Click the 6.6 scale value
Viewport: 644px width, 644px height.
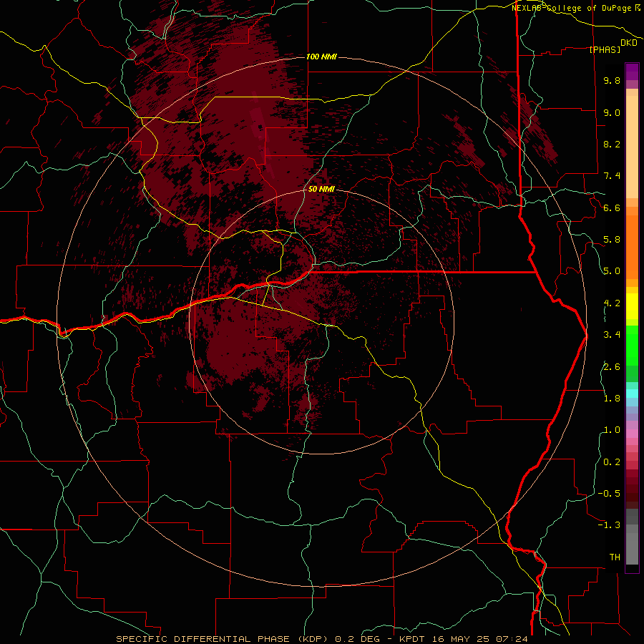pos(612,208)
